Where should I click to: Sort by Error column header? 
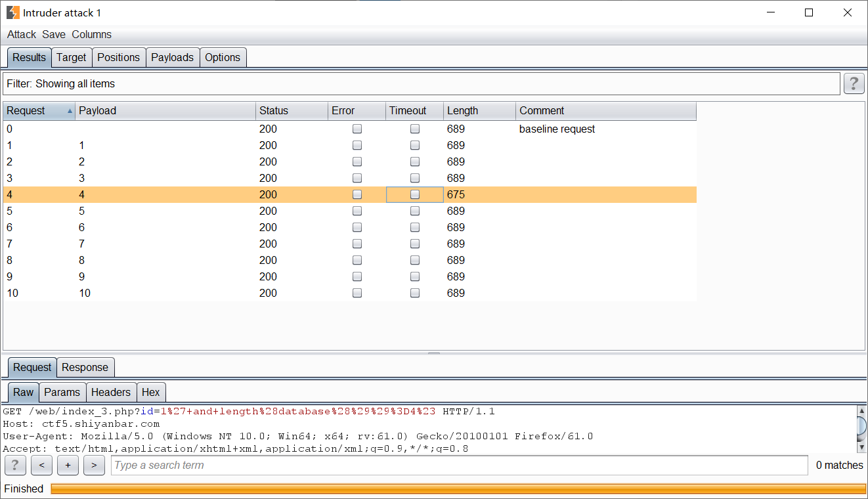tap(357, 111)
